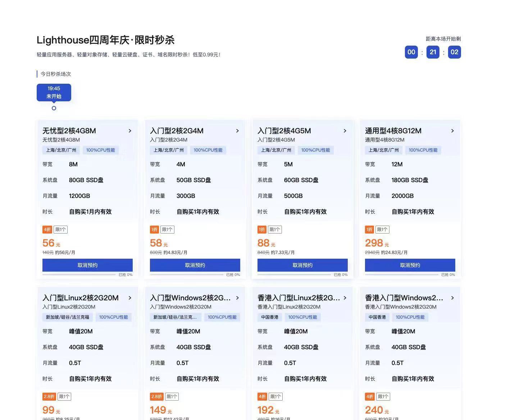The height and width of the screenshot is (420, 520).
Task: Click the 1折 badge on 入门型2核2G4M card
Action: coord(154,230)
